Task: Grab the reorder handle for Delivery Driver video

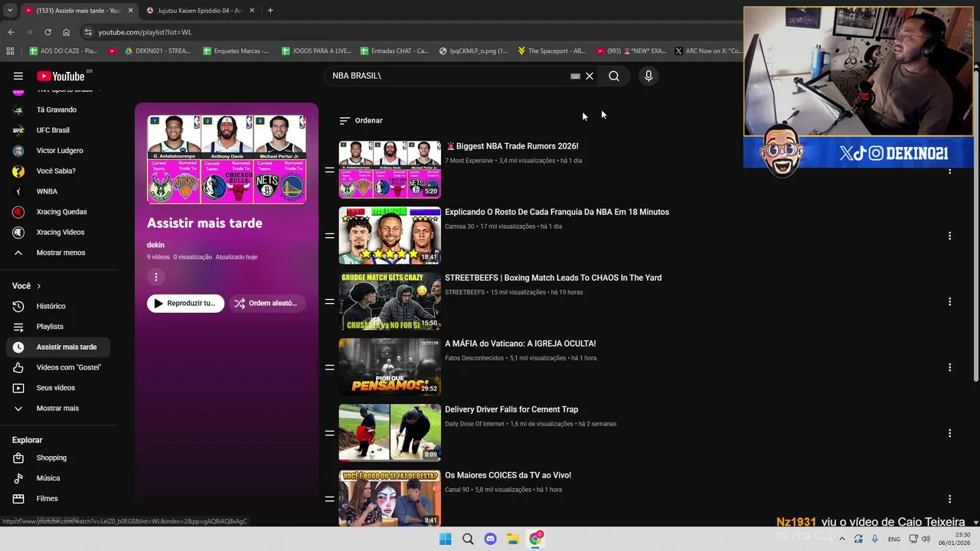Action: (x=329, y=433)
